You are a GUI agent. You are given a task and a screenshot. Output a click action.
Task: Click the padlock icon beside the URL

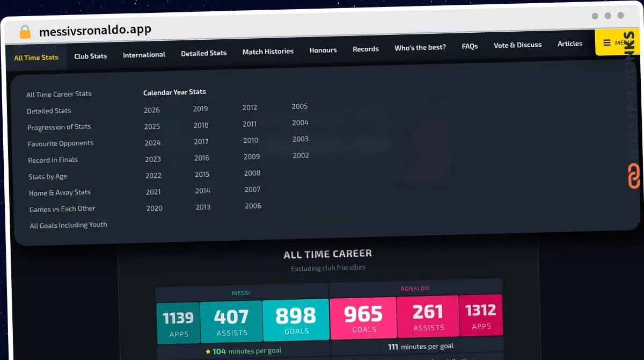click(x=25, y=32)
